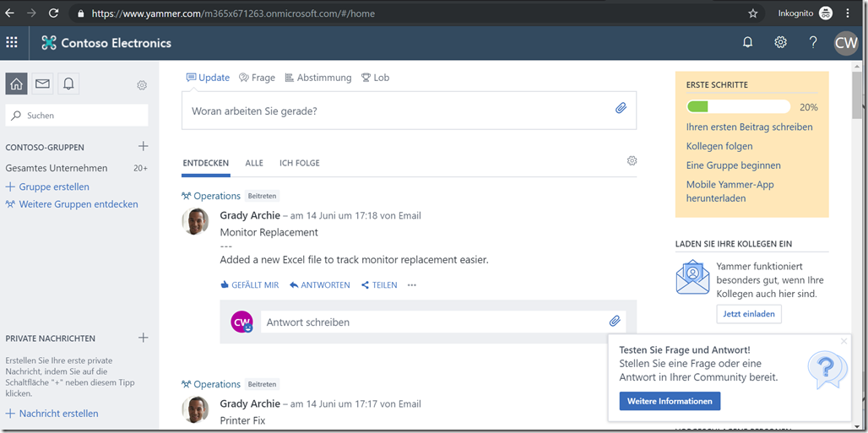Attach file with paperclip in post box
Image resolution: width=868 pixels, height=433 pixels.
(621, 108)
